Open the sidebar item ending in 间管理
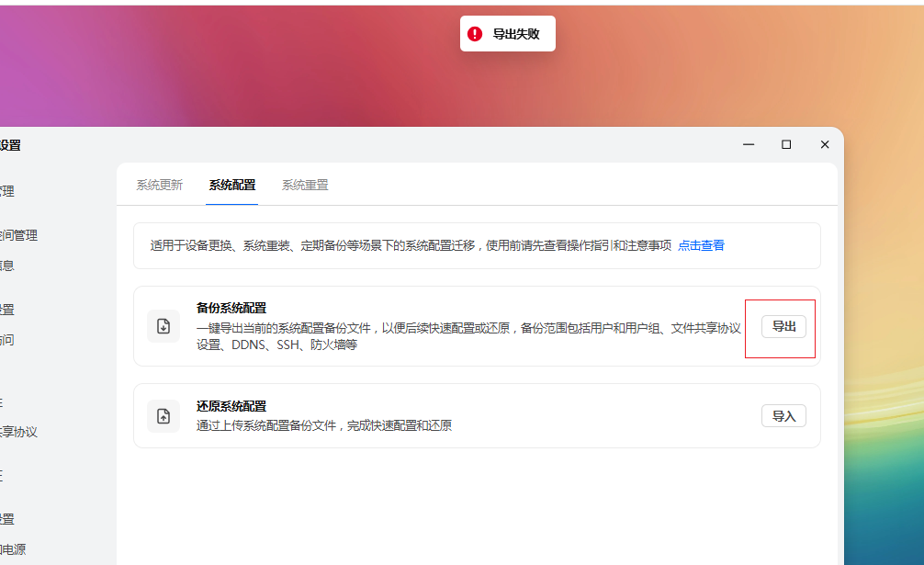Screen dimensions: 924x565 (18, 235)
